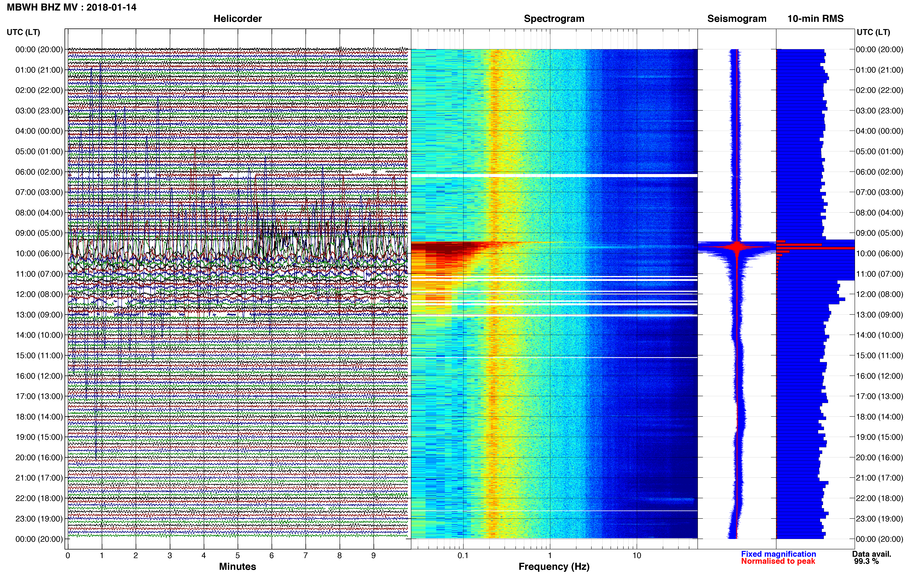Click the left '13:00 (09:00)' time label

[39, 315]
